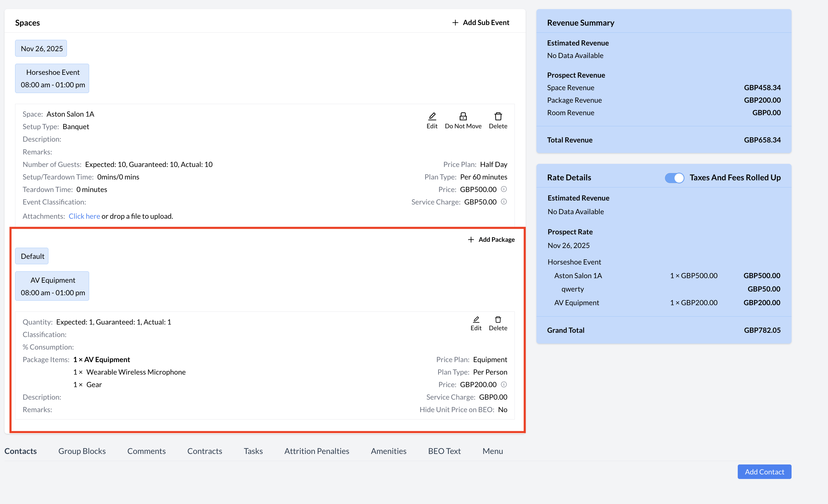Image resolution: width=828 pixels, height=504 pixels.
Task: Click info icon next to Price GBP200.00
Action: (503, 384)
